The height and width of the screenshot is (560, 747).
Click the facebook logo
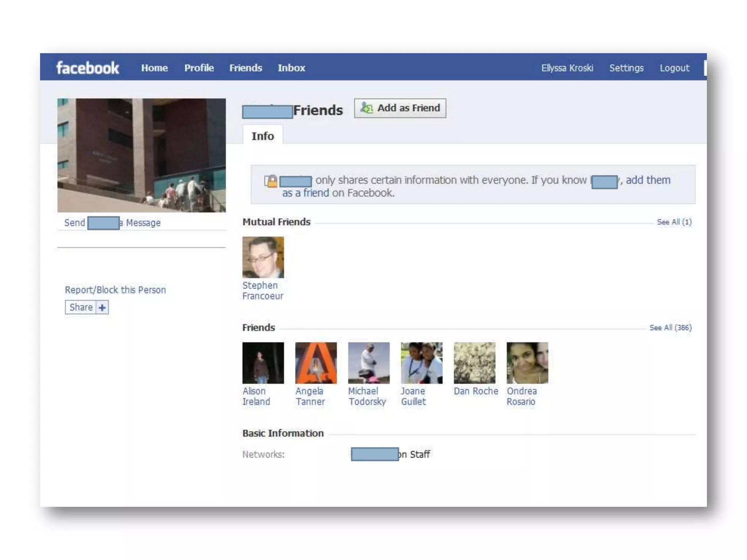[88, 68]
